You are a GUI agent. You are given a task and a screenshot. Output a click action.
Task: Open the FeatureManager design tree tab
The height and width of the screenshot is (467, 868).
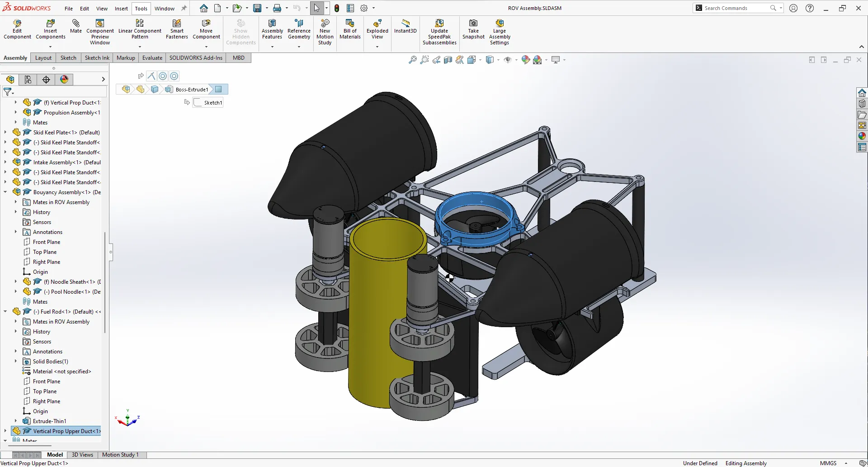(10, 80)
